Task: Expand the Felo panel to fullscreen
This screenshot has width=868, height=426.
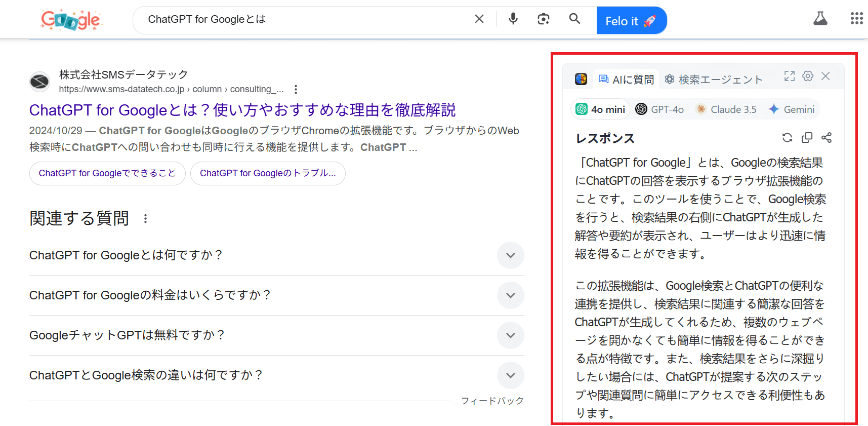Action: pos(790,76)
